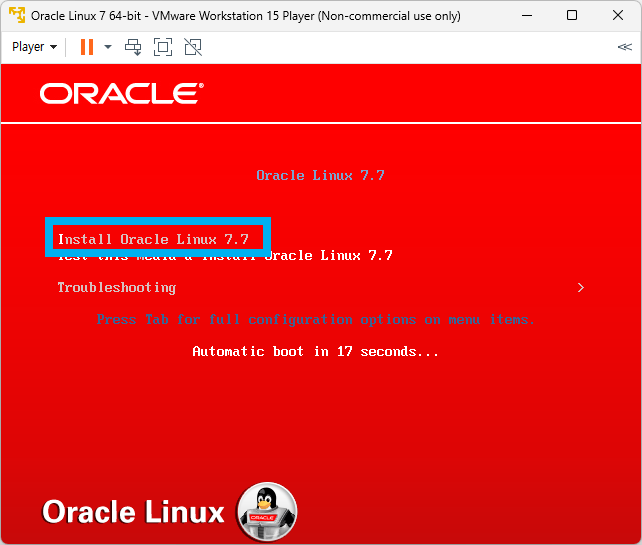Open the Player menu

point(34,47)
